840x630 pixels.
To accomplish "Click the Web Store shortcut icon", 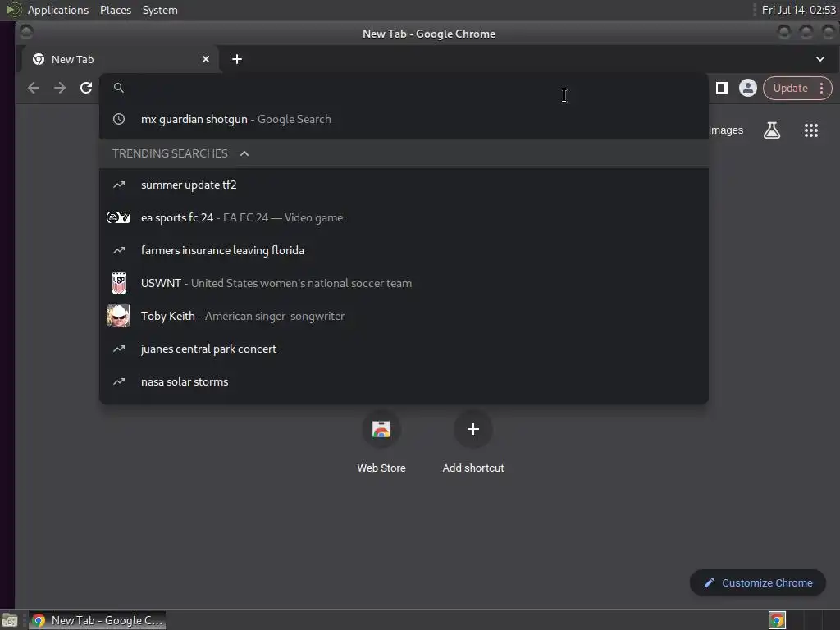I will [381, 429].
